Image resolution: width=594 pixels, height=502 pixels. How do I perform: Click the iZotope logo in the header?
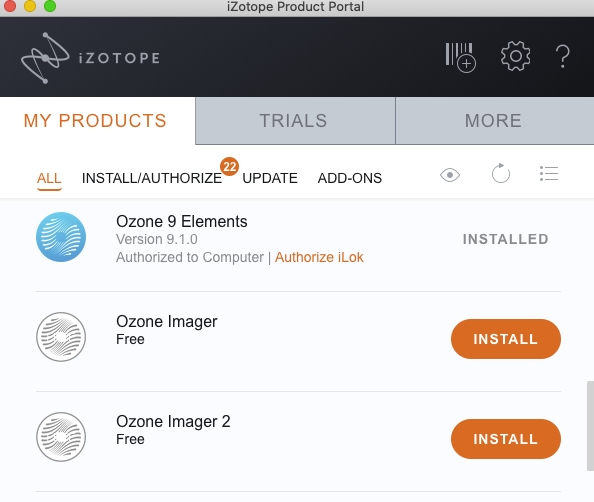tap(90, 58)
